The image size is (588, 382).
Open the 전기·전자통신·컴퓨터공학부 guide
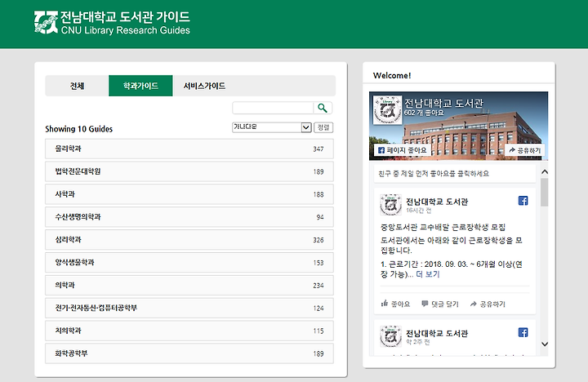point(189,309)
